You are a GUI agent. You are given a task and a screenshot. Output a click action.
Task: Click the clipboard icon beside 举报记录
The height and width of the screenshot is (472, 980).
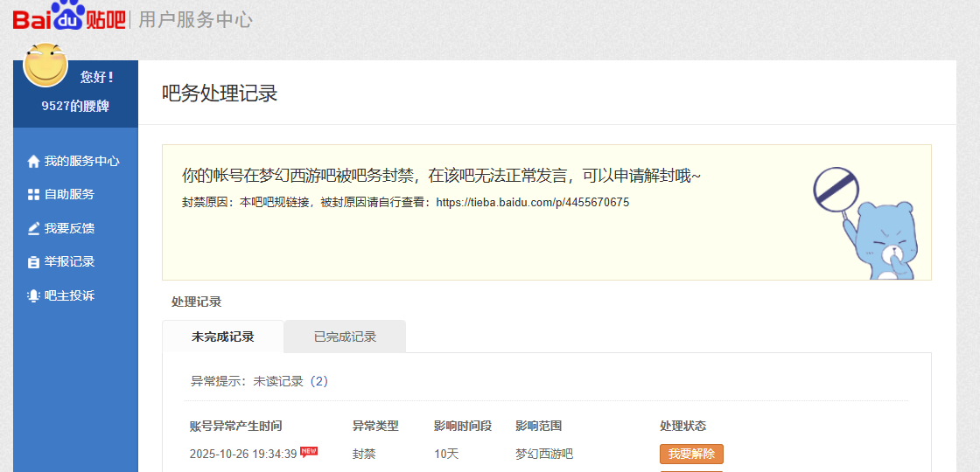(x=33, y=262)
